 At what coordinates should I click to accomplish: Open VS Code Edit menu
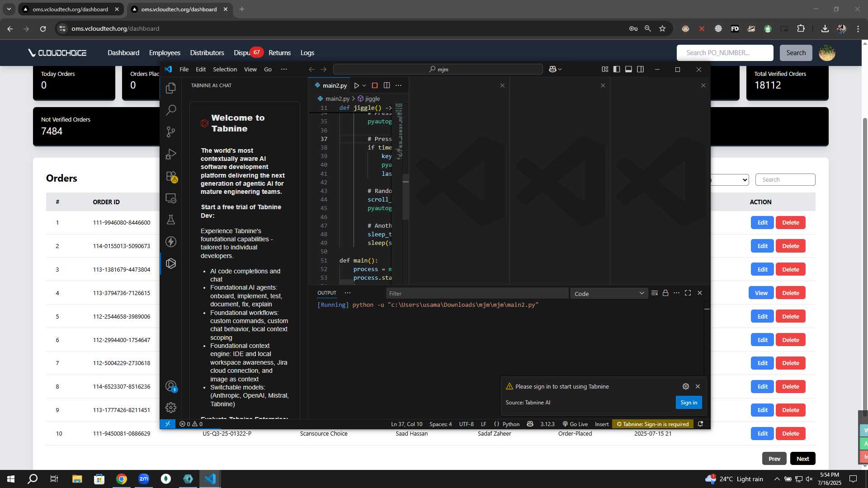(201, 69)
